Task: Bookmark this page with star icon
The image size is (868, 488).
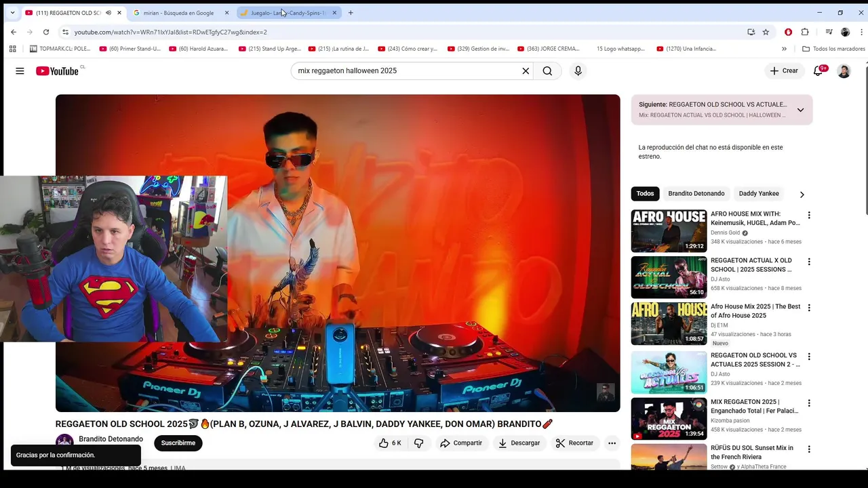Action: pos(766,32)
